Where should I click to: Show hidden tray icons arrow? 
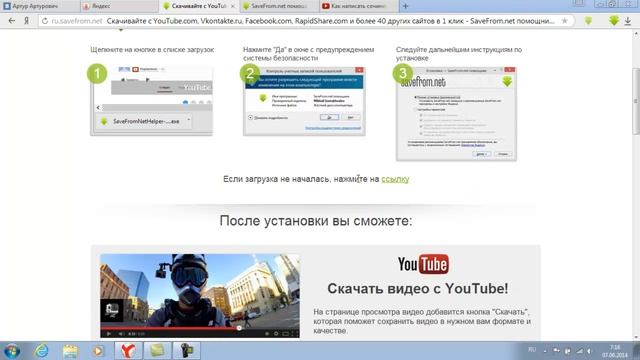click(x=545, y=351)
